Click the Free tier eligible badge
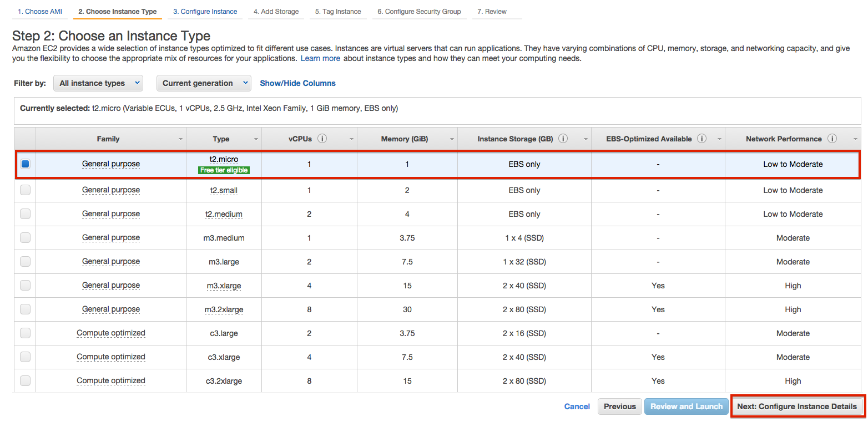Image resolution: width=868 pixels, height=422 pixels. tap(224, 170)
